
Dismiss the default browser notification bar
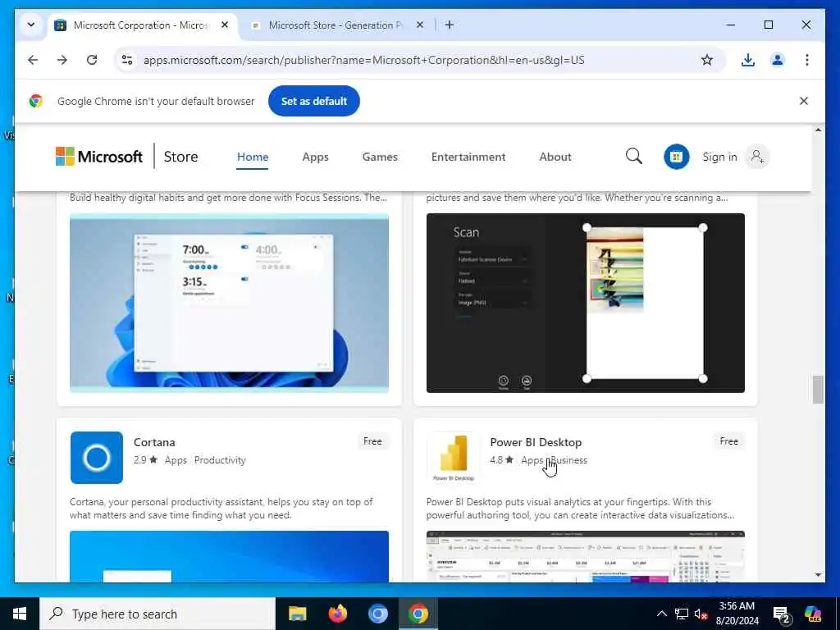tap(804, 101)
